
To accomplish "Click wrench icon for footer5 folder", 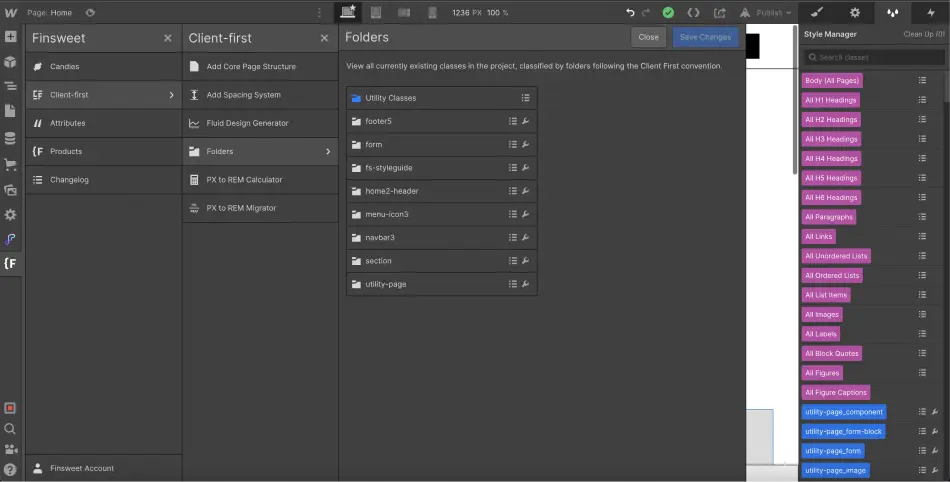I will 525,121.
